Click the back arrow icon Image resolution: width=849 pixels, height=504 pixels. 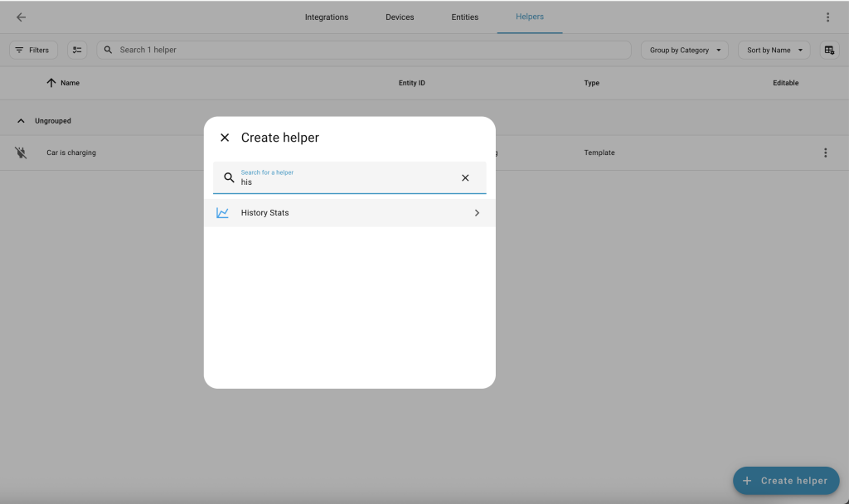21,17
